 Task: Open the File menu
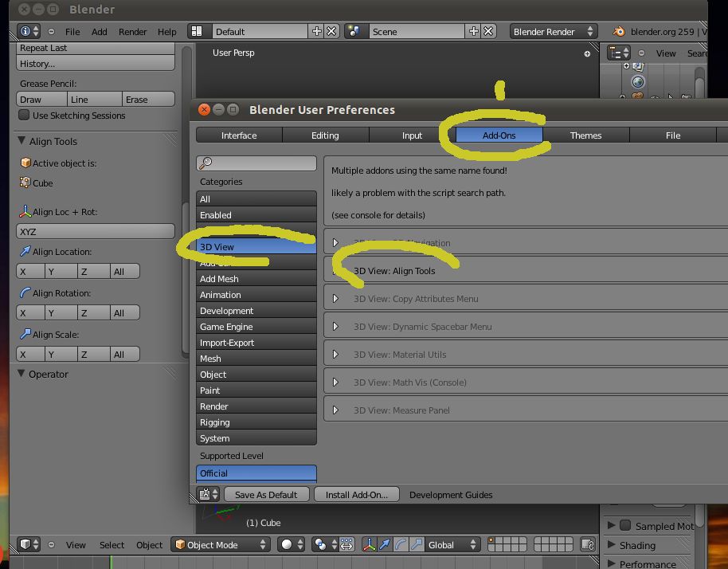(72, 32)
